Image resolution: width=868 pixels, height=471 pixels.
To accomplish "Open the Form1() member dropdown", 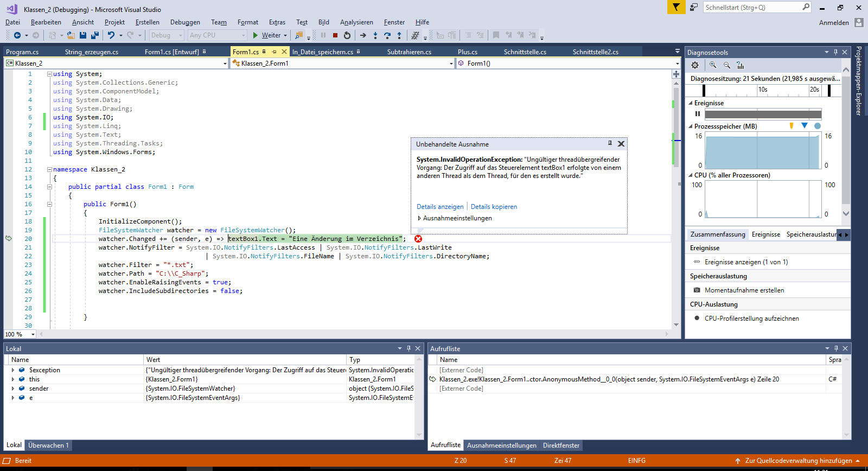I will 677,63.
